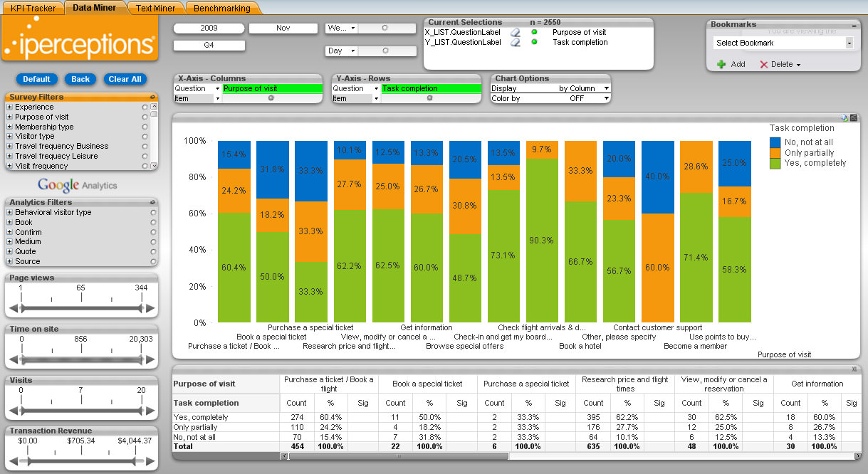Image resolution: width=868 pixels, height=474 pixels.
Task: Click the green plus Add bookmark icon
Action: tap(721, 64)
